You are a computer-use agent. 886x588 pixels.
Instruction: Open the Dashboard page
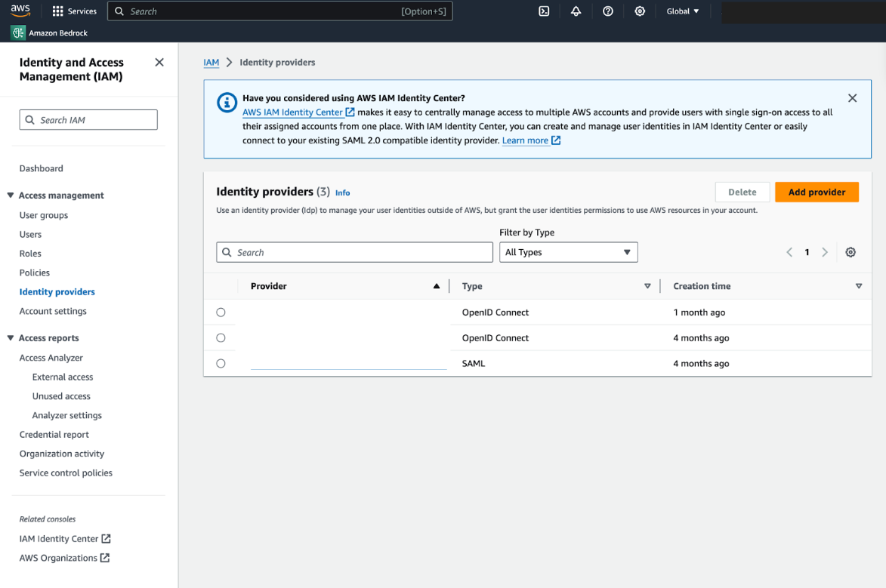[x=42, y=168]
